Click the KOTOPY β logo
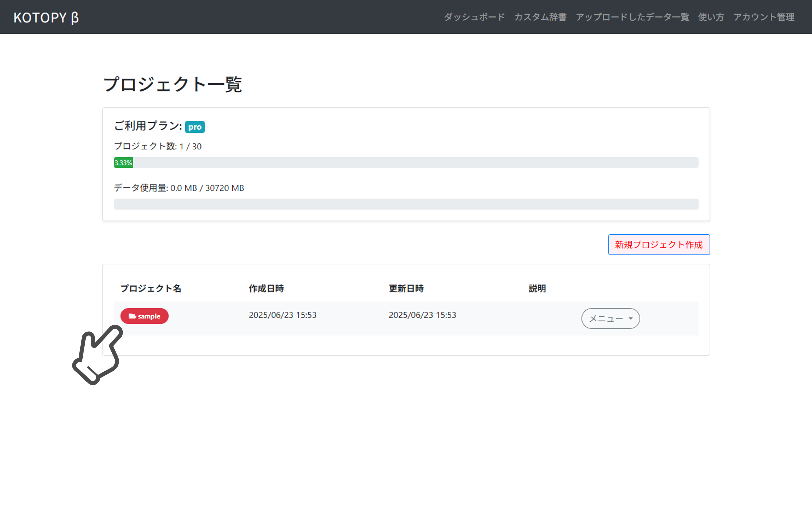This screenshot has width=812, height=527. pyautogui.click(x=46, y=17)
